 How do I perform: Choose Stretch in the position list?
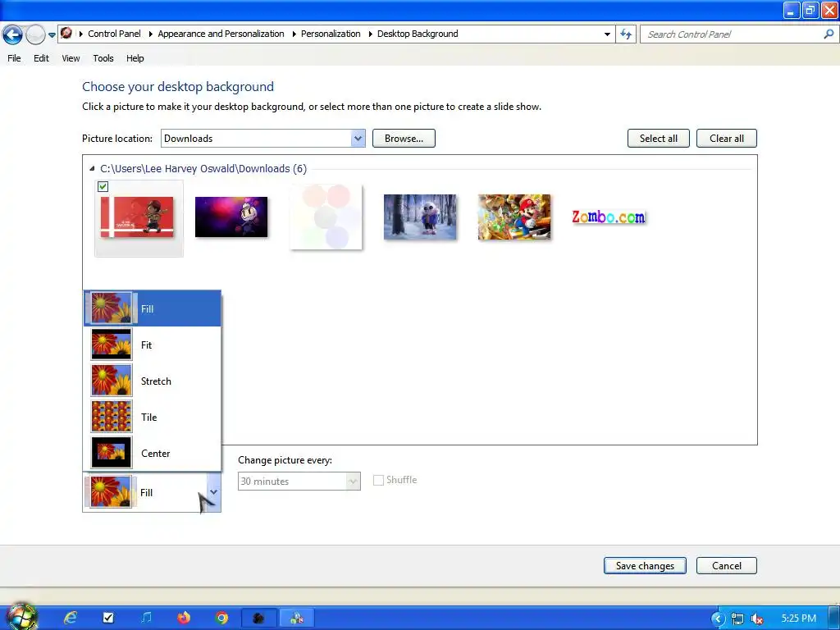coord(152,381)
